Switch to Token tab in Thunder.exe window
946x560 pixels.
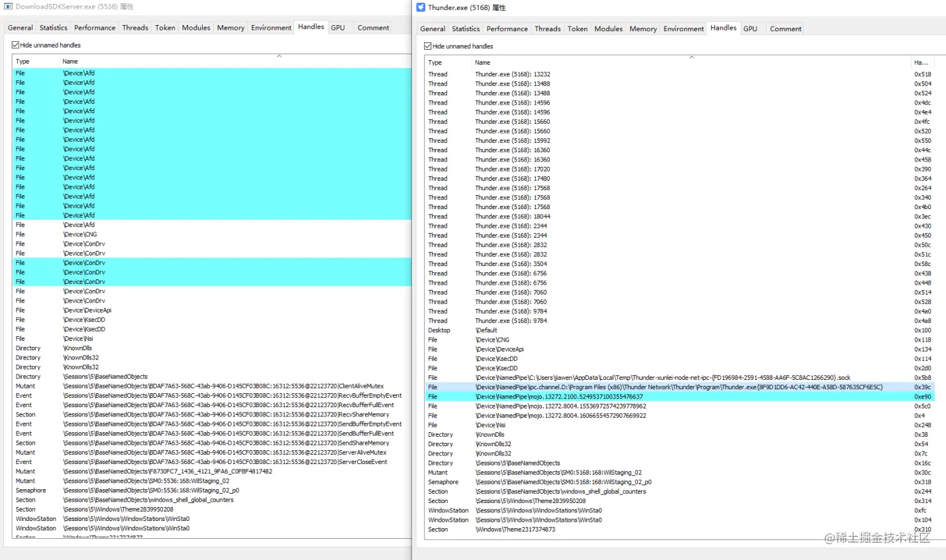point(578,29)
